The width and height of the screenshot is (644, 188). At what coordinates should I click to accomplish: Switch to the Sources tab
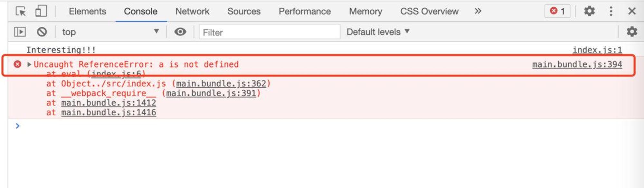point(244,11)
